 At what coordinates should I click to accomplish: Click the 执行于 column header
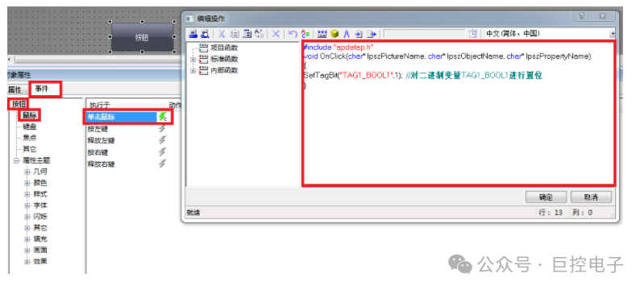122,106
